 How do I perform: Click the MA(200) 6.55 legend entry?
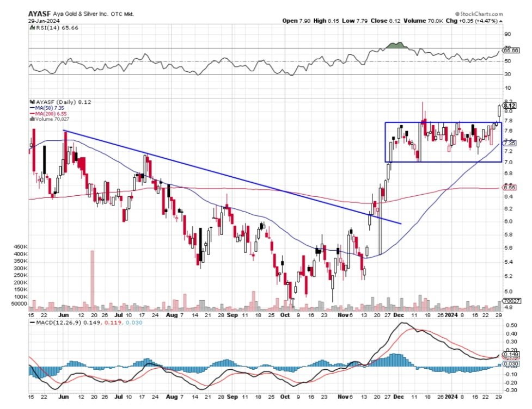(x=48, y=114)
